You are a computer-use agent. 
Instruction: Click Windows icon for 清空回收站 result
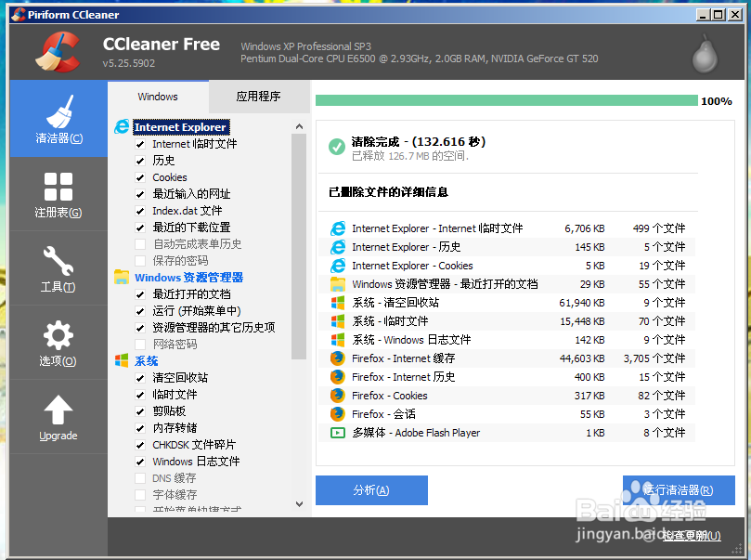coord(338,303)
